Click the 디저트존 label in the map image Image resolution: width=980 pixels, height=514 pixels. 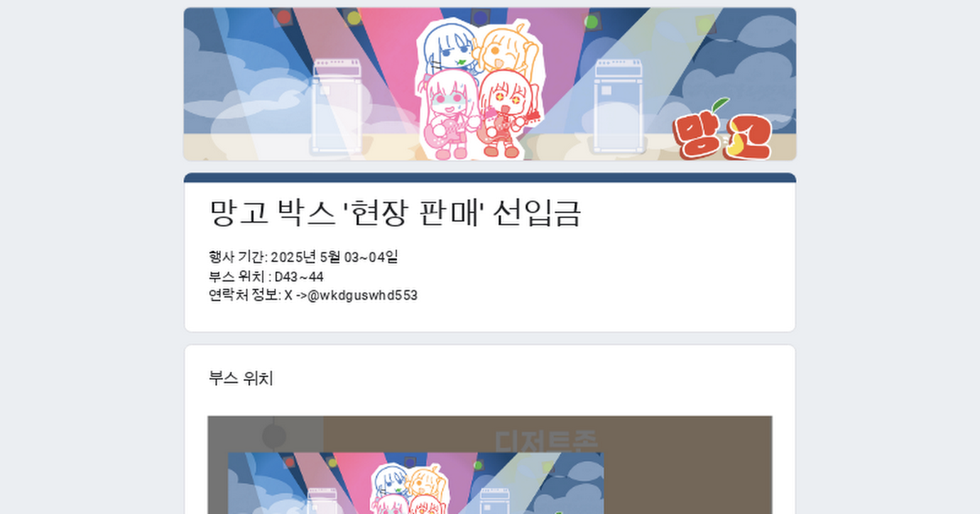pos(546,441)
